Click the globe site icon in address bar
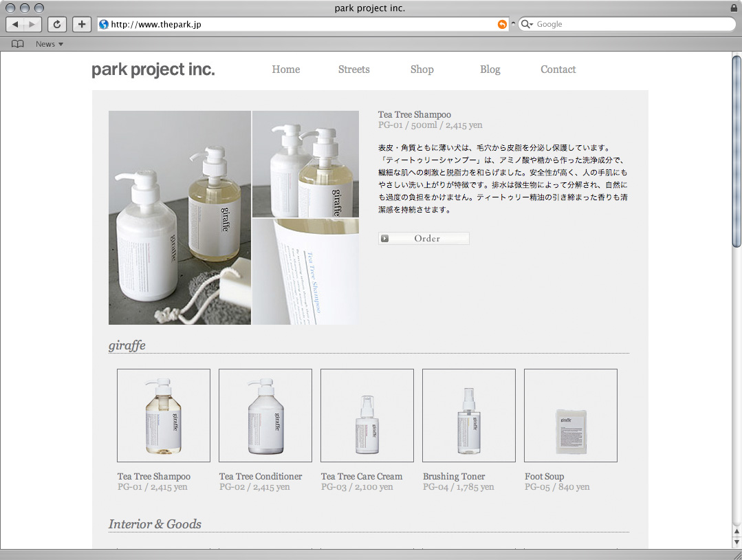The image size is (742, 560). (104, 24)
